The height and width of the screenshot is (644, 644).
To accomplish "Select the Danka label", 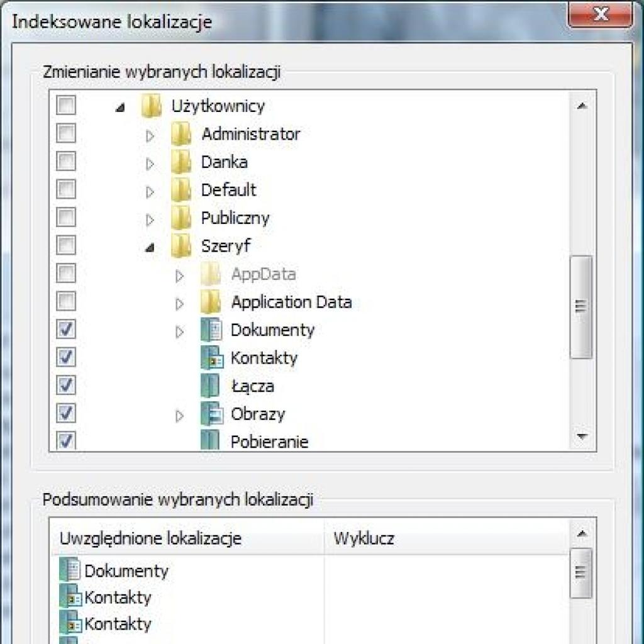I will 225,162.
